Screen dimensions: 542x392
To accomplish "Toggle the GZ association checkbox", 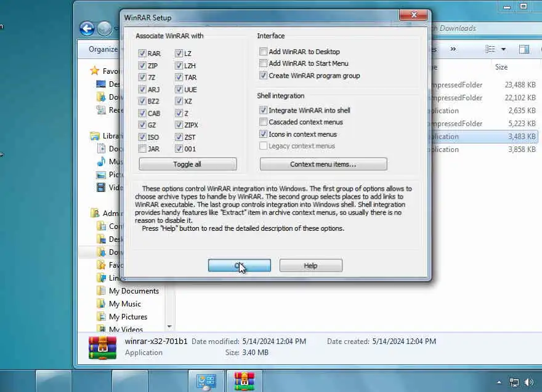I will pyautogui.click(x=142, y=125).
